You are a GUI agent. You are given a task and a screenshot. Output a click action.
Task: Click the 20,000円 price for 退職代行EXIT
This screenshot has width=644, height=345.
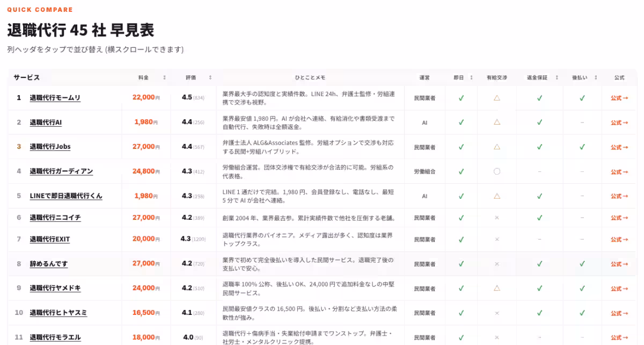click(x=146, y=239)
